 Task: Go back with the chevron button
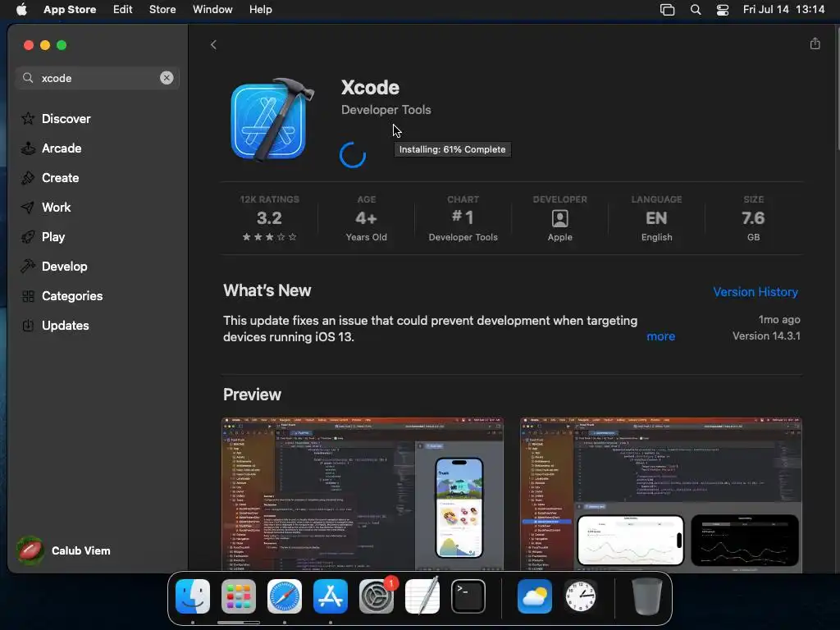pos(213,45)
